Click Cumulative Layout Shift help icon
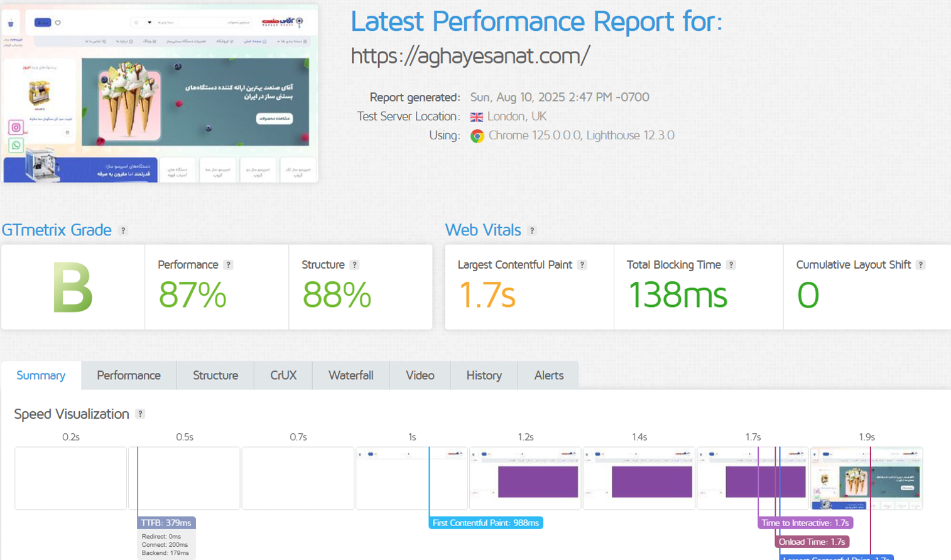This screenshot has height=560, width=951. [x=920, y=265]
